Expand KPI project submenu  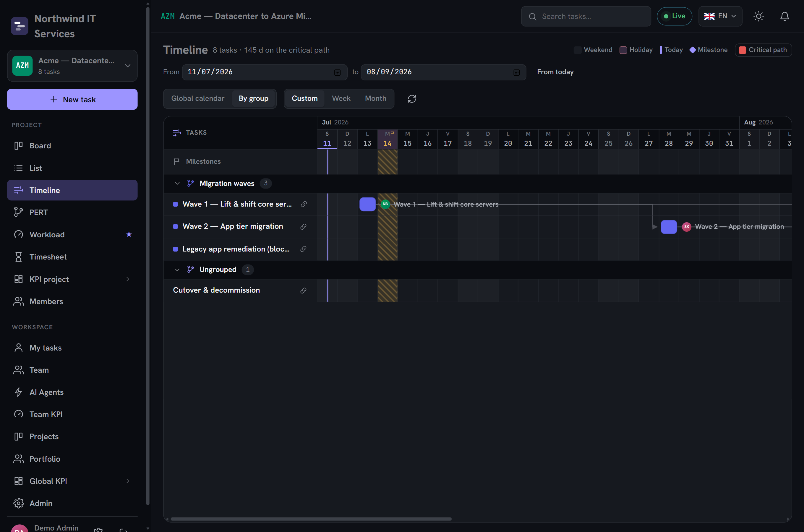(128, 279)
